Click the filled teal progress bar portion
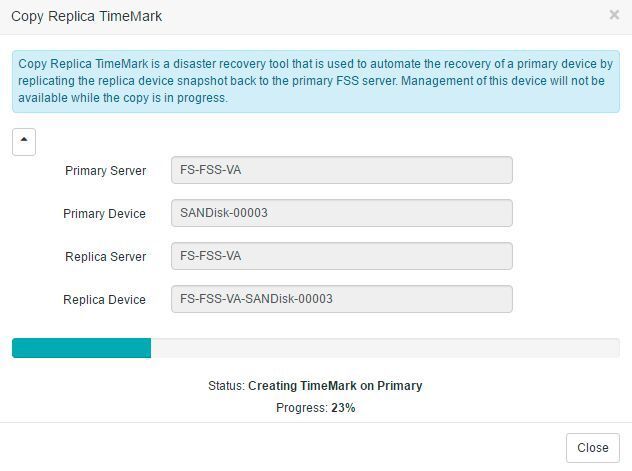Screen dimensions: 632x471 pos(81,348)
